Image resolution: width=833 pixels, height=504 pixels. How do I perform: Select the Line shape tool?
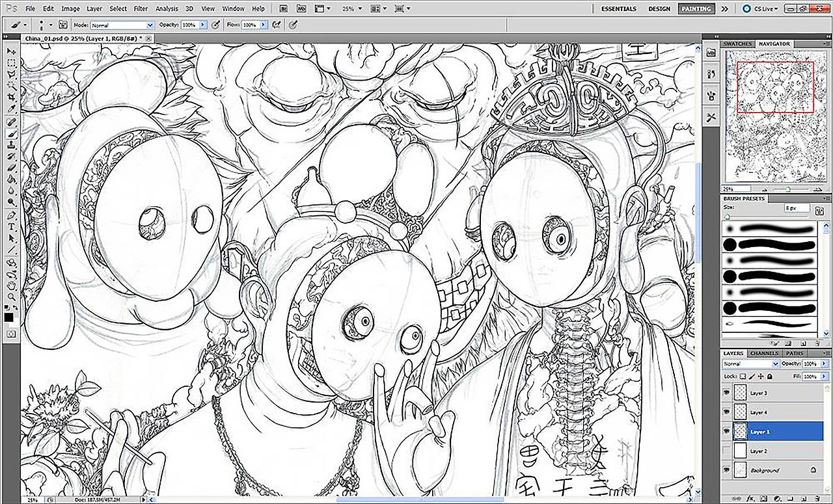click(x=11, y=251)
